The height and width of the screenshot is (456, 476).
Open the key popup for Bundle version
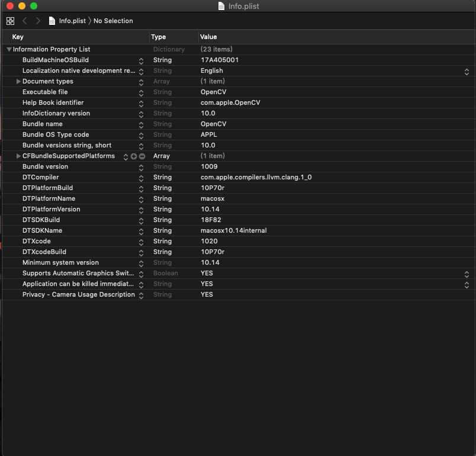coord(141,167)
